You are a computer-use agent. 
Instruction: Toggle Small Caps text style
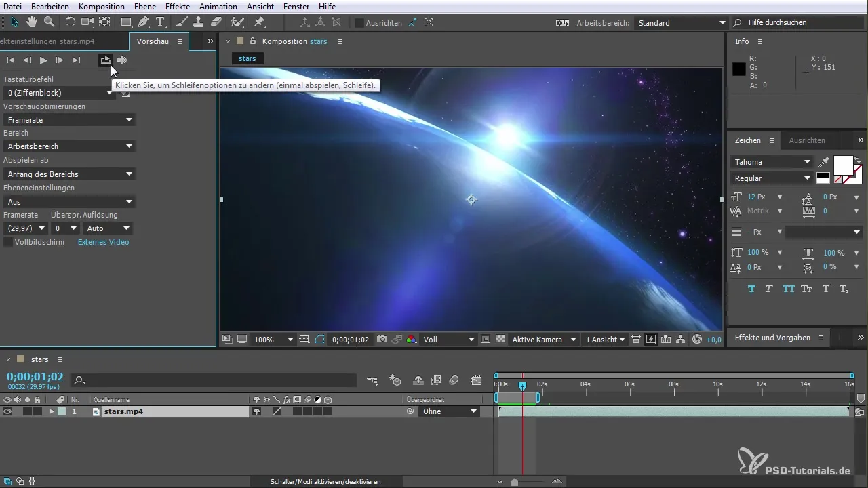tap(806, 289)
